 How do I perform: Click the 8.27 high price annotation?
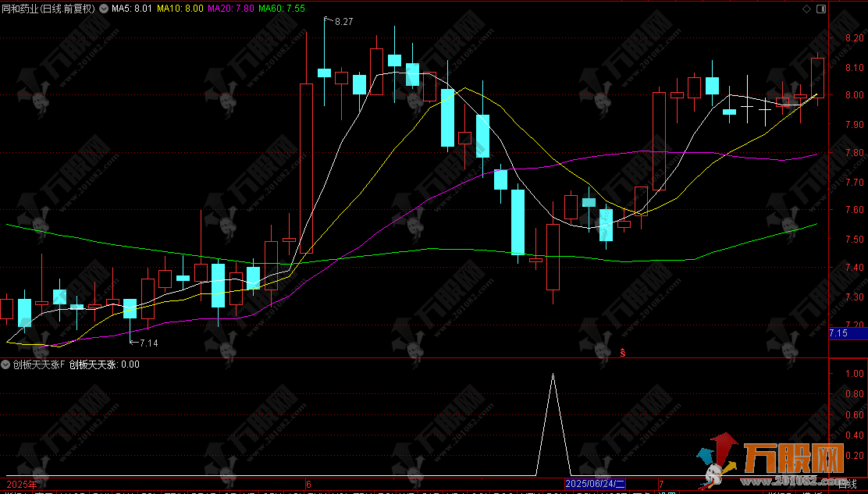tap(343, 22)
